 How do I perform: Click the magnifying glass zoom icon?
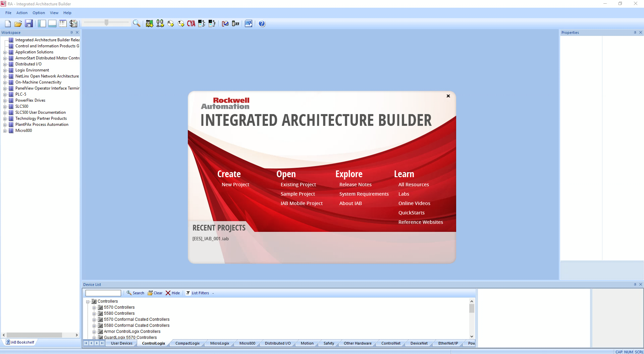coord(137,23)
